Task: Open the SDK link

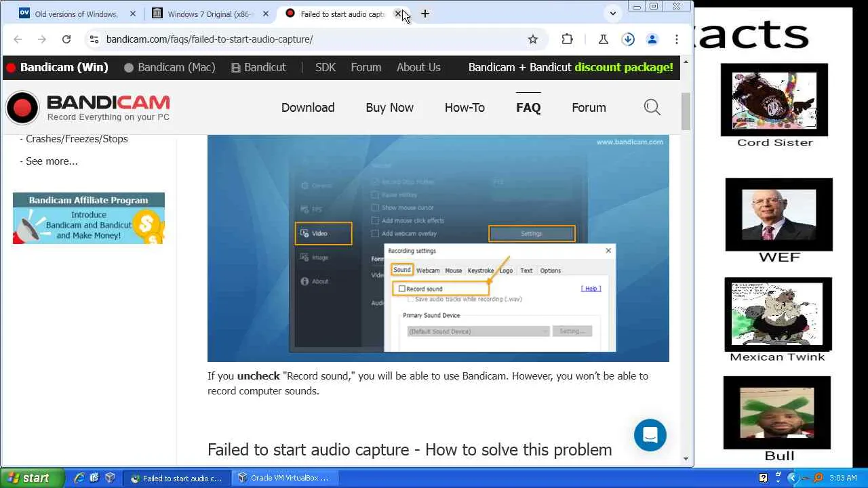Action: [325, 67]
